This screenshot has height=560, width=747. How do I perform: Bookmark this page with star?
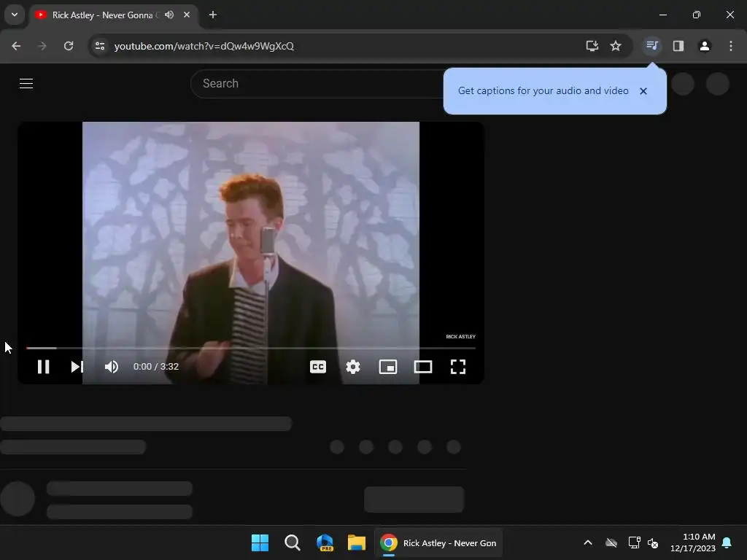616,46
